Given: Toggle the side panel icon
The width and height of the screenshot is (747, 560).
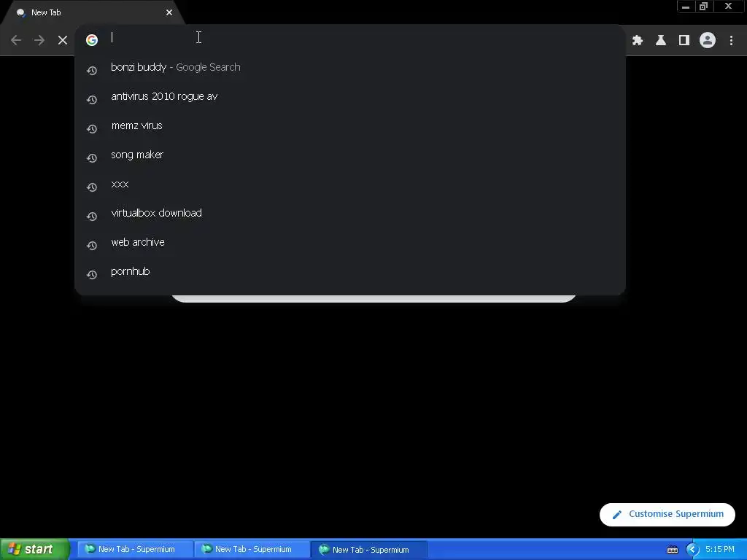Looking at the screenshot, I should 684,40.
